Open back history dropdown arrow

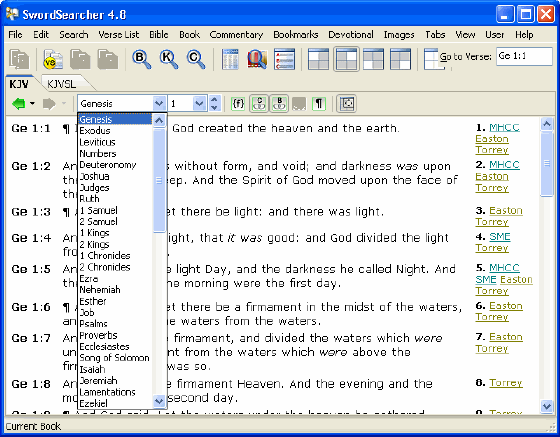pyautogui.click(x=32, y=104)
